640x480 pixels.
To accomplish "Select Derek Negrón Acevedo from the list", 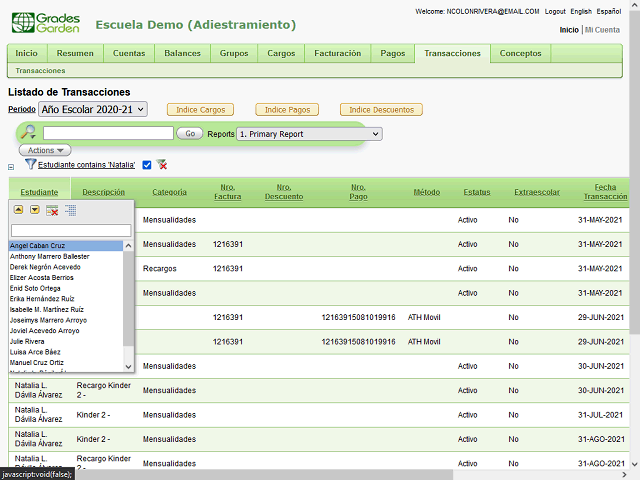I will 43,268.
